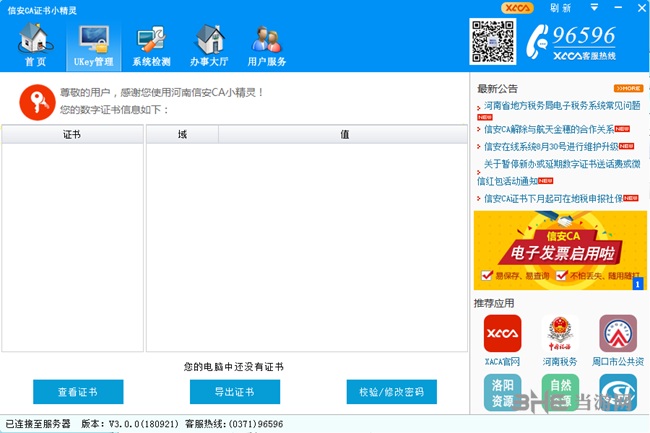Open the title bar dropdown menu arrow
This screenshot has width=650, height=433.
pos(594,7)
